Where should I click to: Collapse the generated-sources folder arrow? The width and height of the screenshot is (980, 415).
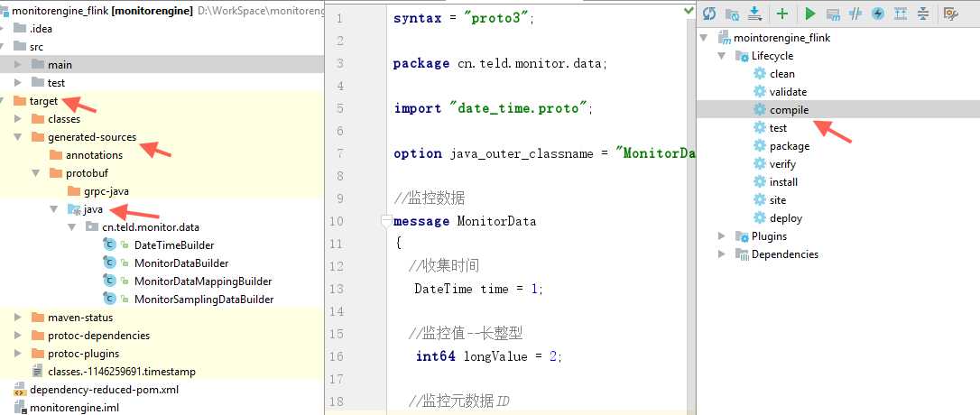pos(17,137)
